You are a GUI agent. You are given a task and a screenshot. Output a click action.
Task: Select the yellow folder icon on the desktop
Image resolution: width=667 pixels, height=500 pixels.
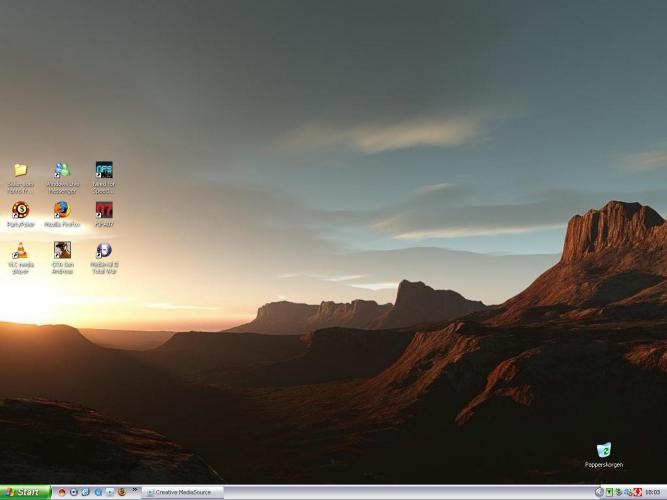pos(20,170)
